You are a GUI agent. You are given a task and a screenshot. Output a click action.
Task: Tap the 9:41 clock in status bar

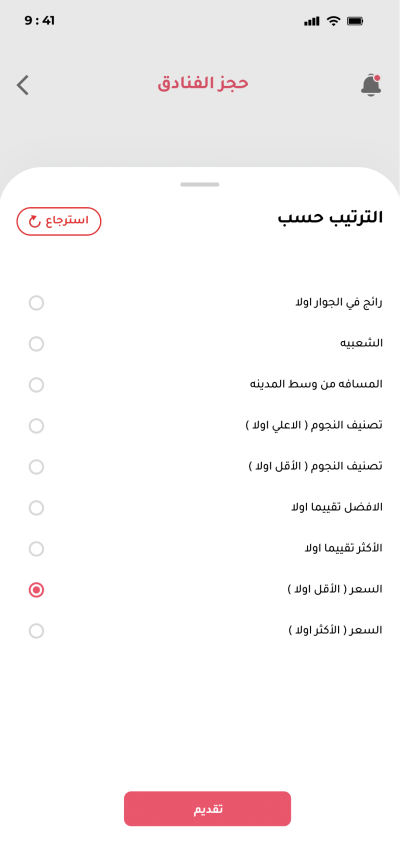click(x=40, y=21)
